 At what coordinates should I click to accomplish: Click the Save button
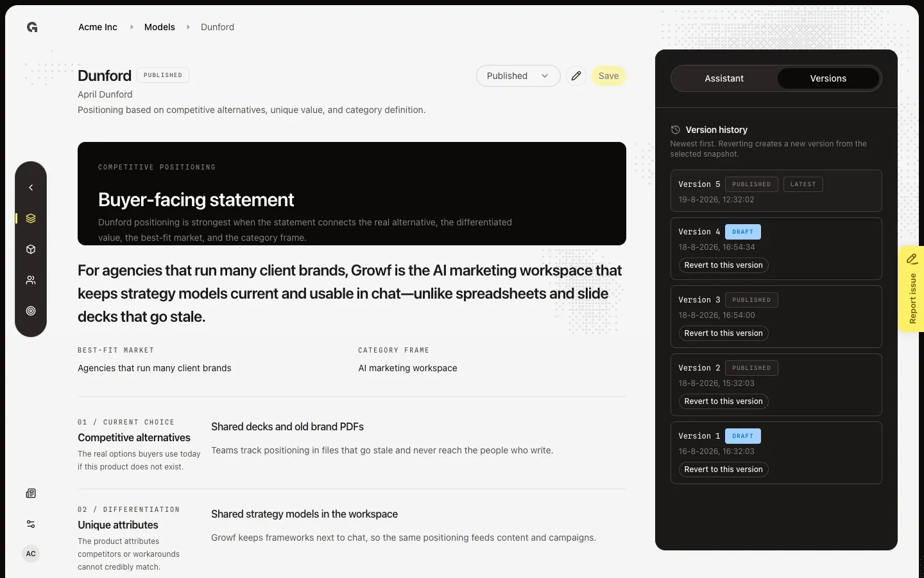[x=608, y=76]
